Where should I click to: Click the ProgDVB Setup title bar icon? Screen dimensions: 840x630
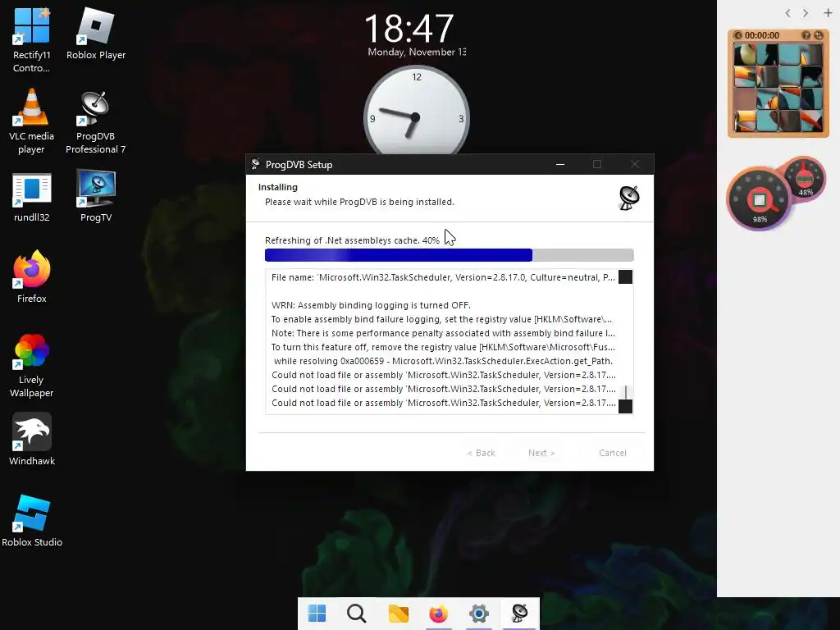point(256,164)
